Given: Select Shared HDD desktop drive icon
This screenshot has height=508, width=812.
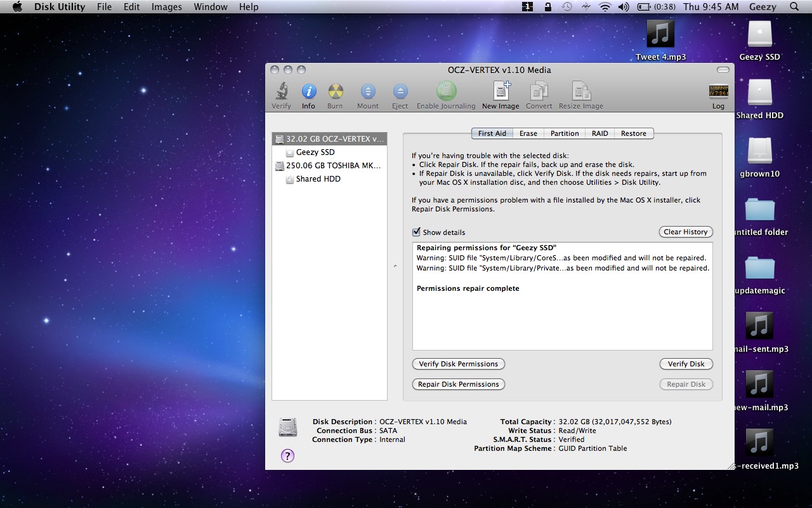Looking at the screenshot, I should point(759,92).
